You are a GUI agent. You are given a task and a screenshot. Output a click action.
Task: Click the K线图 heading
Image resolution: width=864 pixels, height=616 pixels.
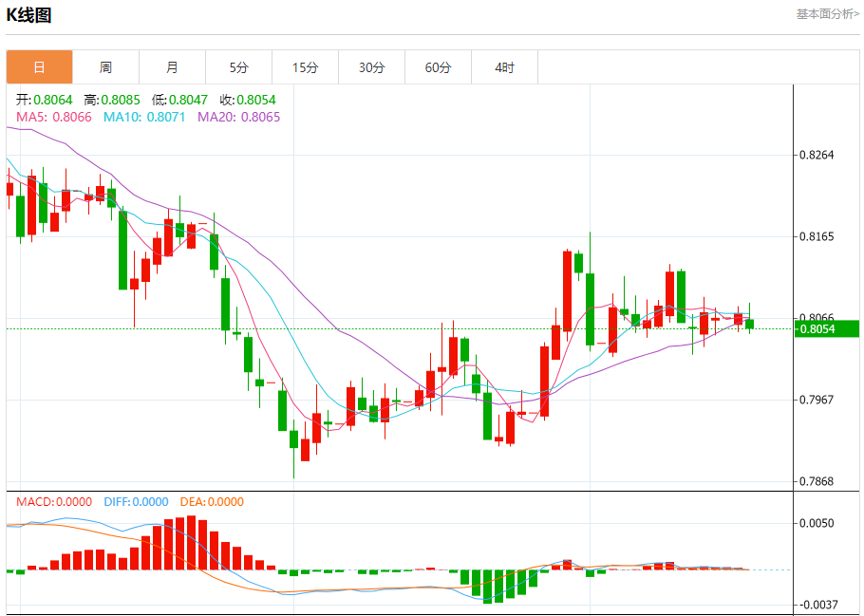coord(28,15)
